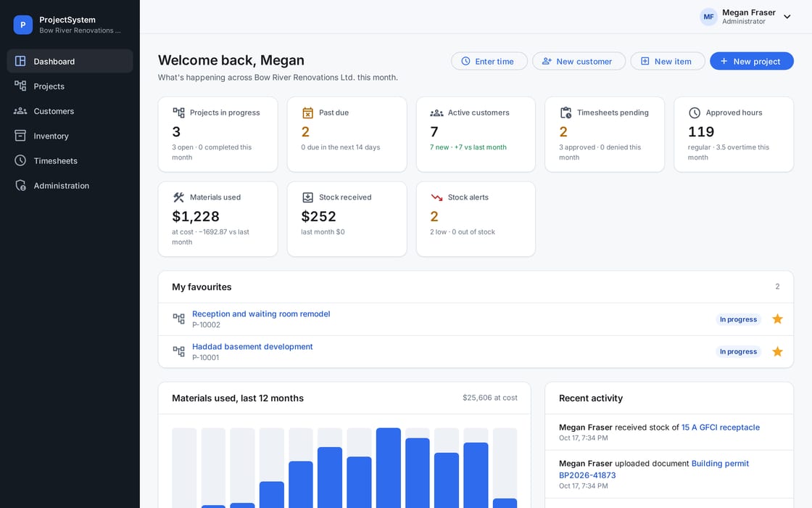This screenshot has width=812, height=508.
Task: Click the Enter time button
Action: pos(489,61)
